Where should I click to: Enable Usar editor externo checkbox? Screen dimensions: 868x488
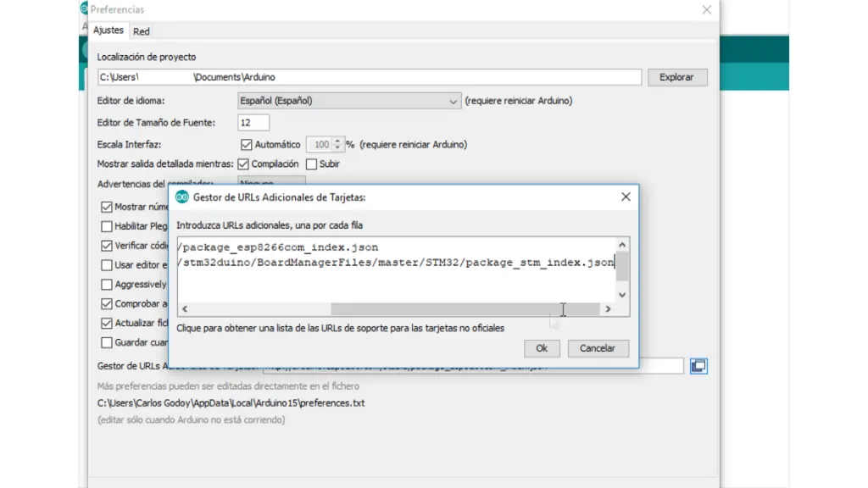click(x=106, y=265)
